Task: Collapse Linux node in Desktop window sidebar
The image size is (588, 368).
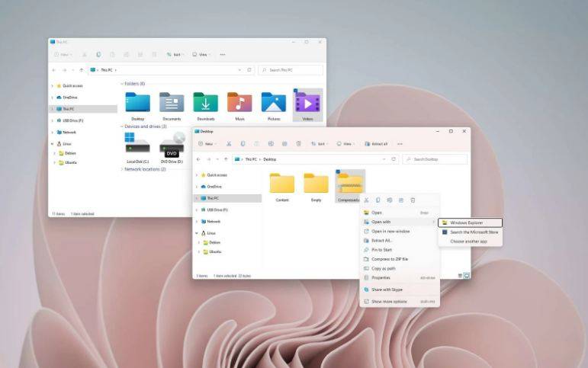Action: 197,233
